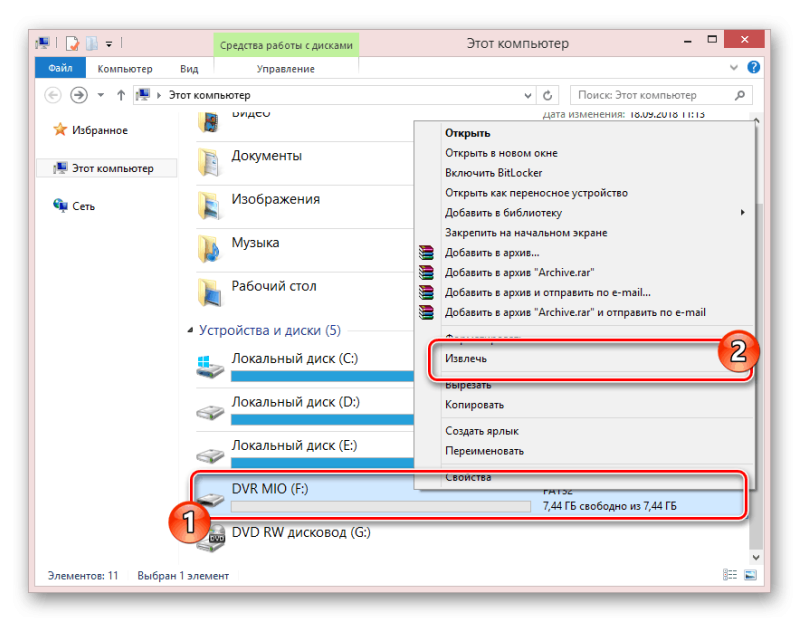Click the Сеть network icon
Viewport: 800px width, 622px height.
pyautogui.click(x=60, y=206)
